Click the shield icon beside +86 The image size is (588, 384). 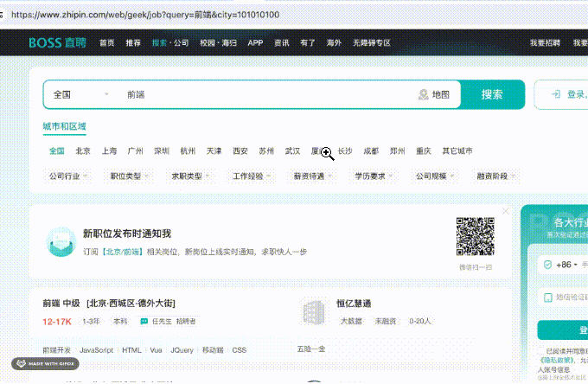(547, 265)
